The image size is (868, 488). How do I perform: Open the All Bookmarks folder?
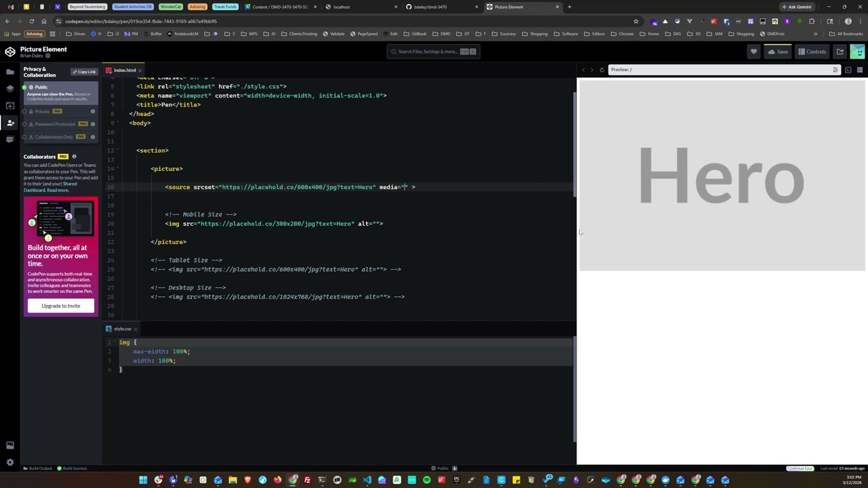(846, 34)
